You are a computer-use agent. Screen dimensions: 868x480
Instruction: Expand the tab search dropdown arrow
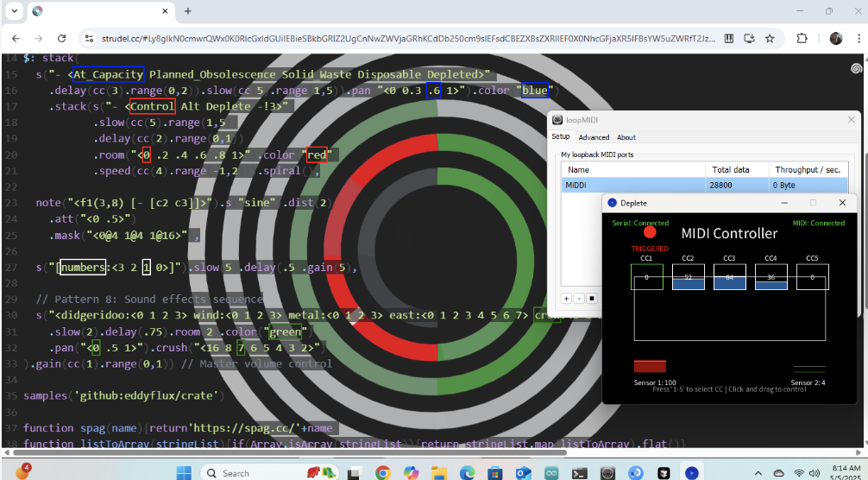point(14,11)
